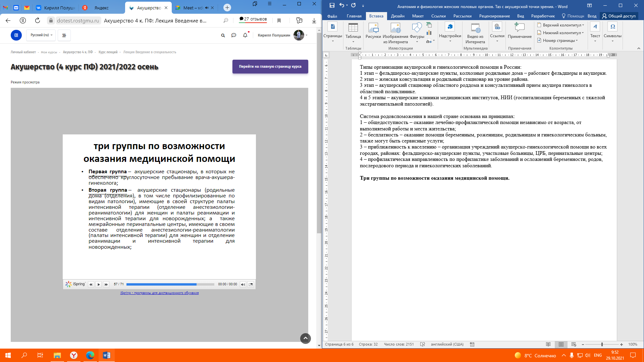This screenshot has height=362, width=644.
Task: Switch to the Главная ribbon tab
Action: pyautogui.click(x=354, y=16)
